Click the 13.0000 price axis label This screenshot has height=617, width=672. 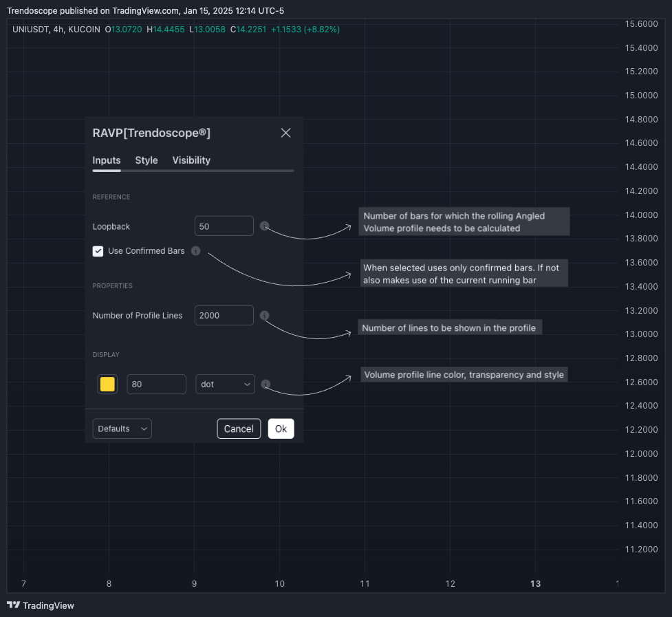(x=641, y=334)
